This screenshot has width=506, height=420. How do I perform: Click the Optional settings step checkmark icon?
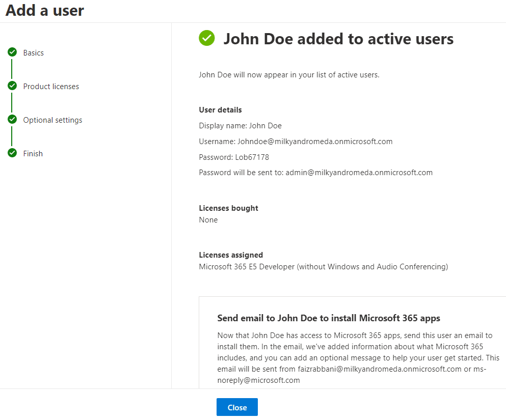point(12,119)
